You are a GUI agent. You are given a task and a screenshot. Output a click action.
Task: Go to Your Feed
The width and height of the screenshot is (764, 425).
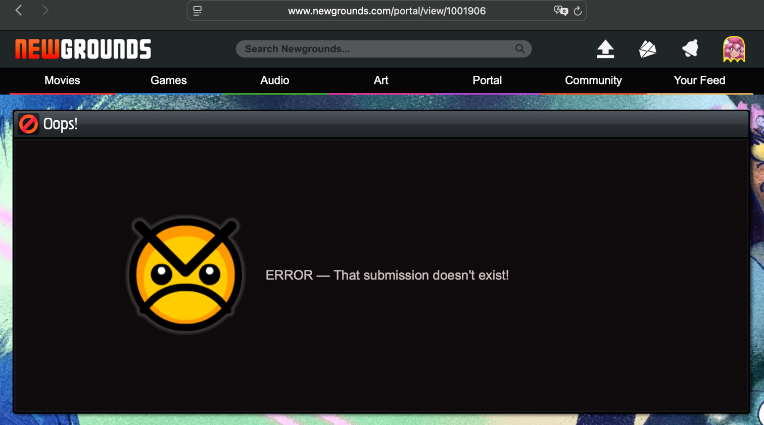tap(699, 80)
